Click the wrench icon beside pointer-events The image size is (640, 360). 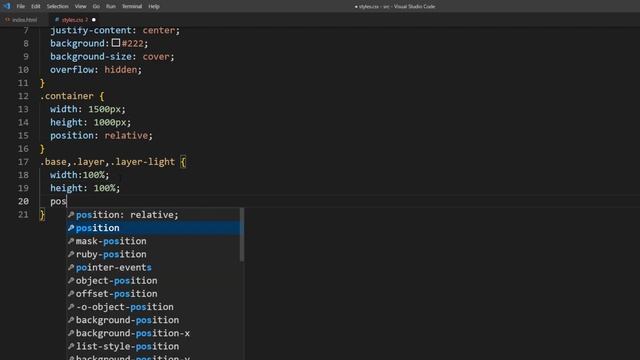[x=71, y=267]
